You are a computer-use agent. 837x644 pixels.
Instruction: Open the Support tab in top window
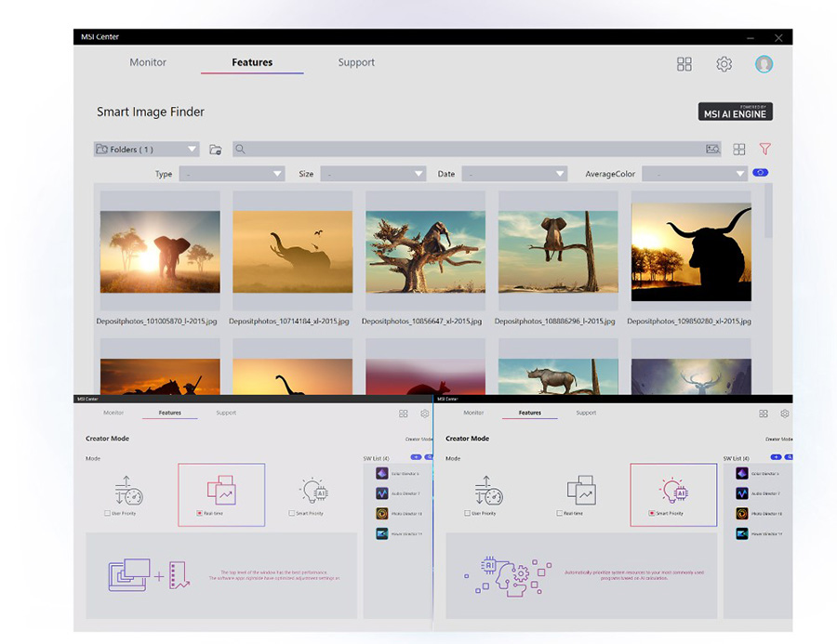click(356, 62)
